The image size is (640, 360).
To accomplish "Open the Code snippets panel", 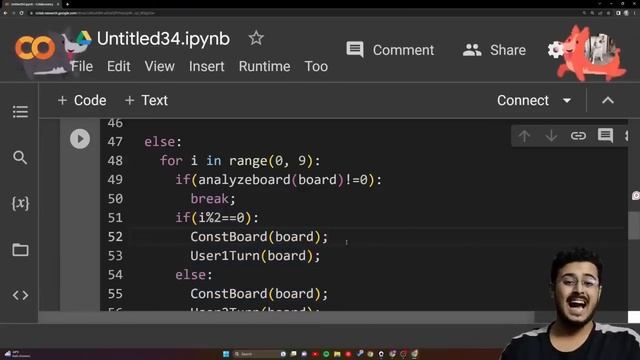I will click(x=20, y=295).
